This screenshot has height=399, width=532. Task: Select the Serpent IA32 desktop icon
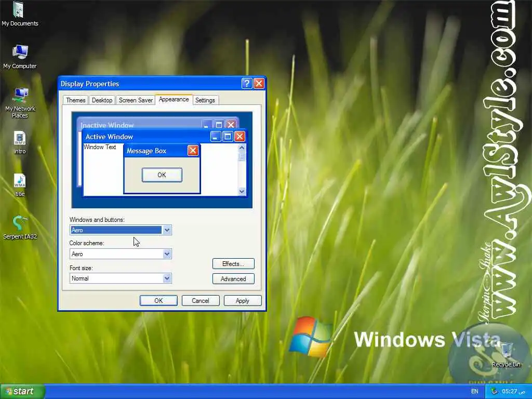click(20, 228)
